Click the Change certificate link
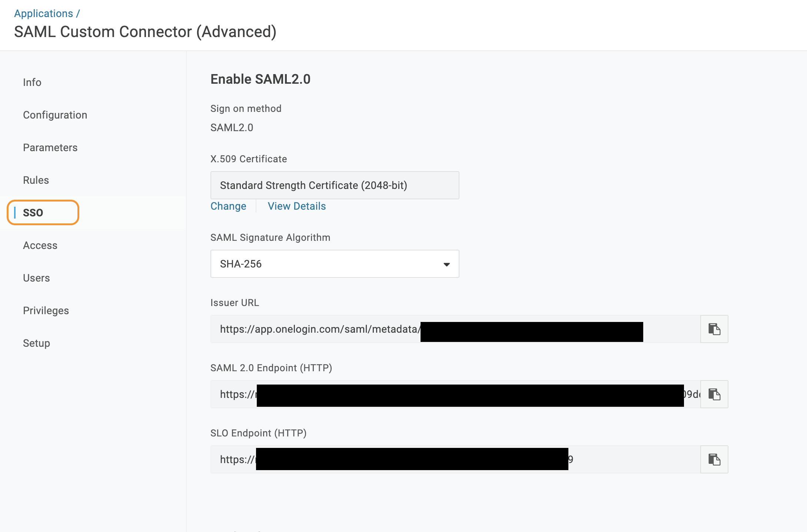Image resolution: width=807 pixels, height=532 pixels. [228, 206]
